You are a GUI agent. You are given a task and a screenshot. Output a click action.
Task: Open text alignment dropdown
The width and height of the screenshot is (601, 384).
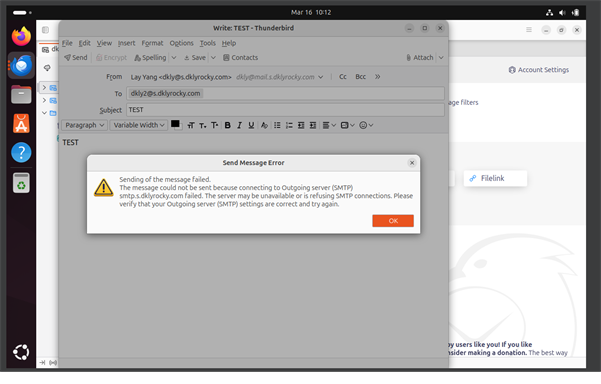click(x=329, y=125)
